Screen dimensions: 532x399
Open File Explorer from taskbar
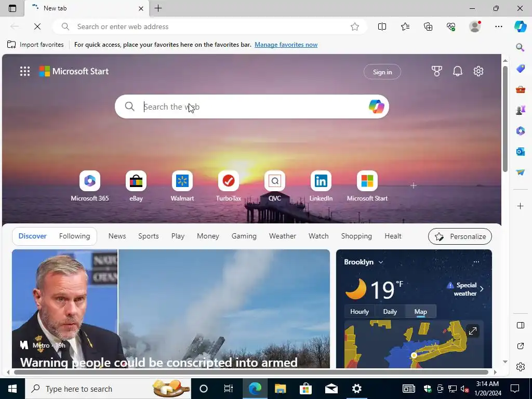tap(280, 389)
